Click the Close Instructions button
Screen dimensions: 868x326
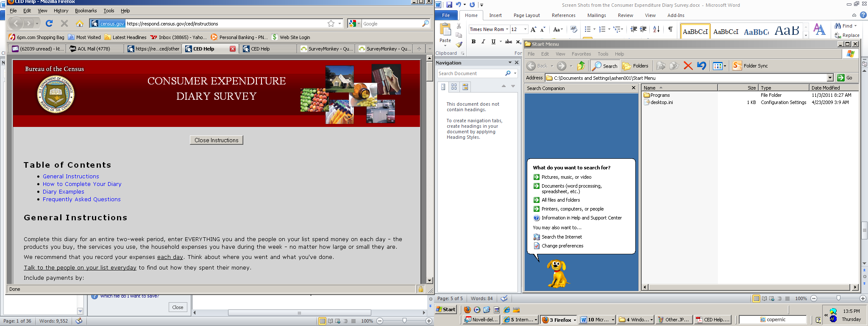[217, 140]
